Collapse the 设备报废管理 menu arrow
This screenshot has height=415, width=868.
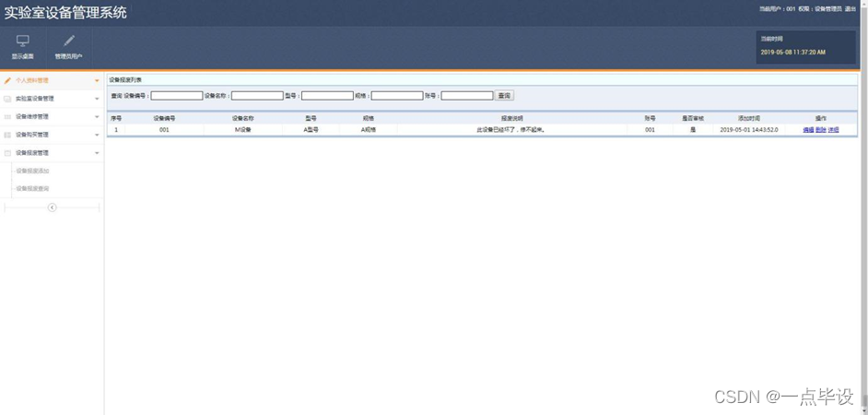[x=97, y=153]
